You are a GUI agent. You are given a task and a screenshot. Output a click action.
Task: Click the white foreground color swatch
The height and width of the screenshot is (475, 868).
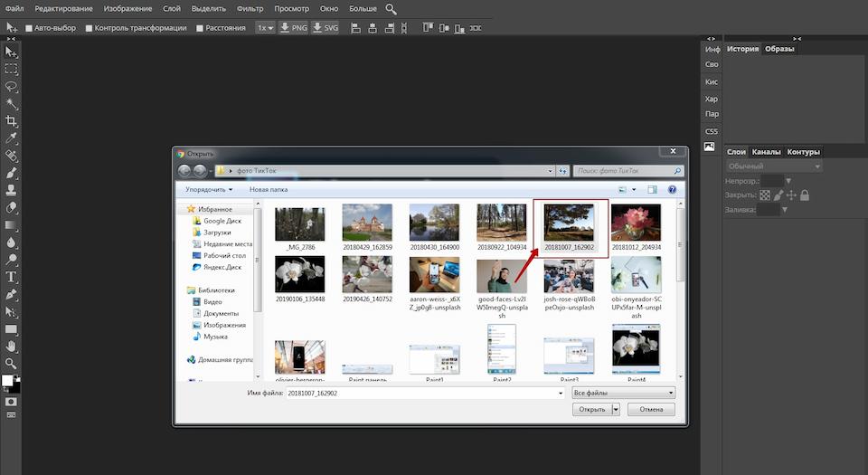tap(7, 380)
